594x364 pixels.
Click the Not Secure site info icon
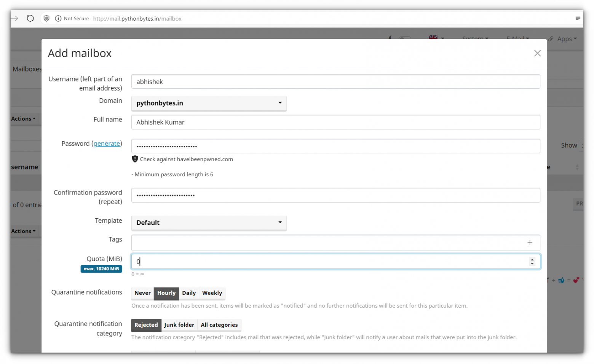pyautogui.click(x=58, y=18)
